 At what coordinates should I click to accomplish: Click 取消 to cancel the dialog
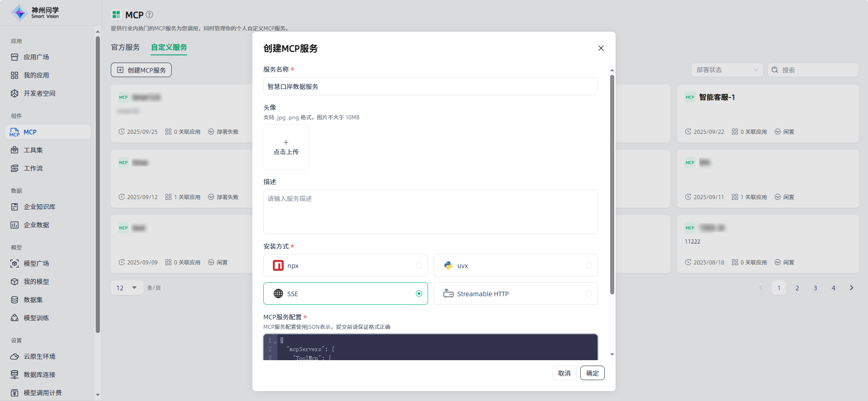coord(564,373)
